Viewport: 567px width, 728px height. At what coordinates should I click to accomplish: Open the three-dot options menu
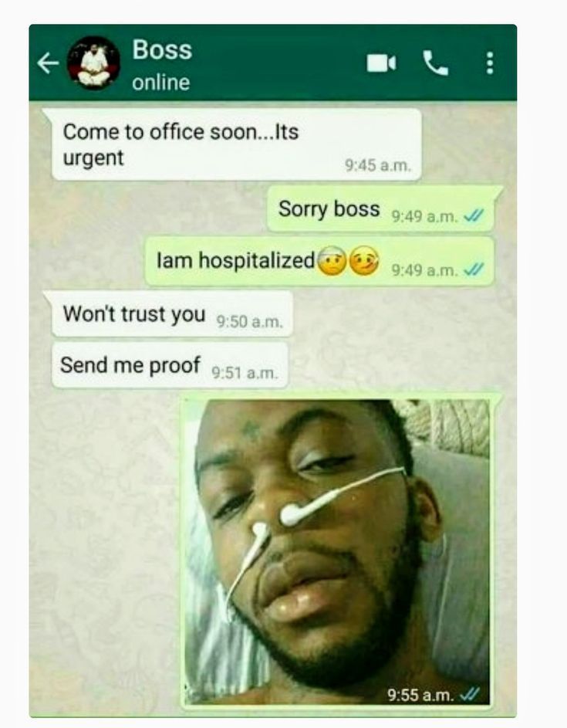point(489,63)
